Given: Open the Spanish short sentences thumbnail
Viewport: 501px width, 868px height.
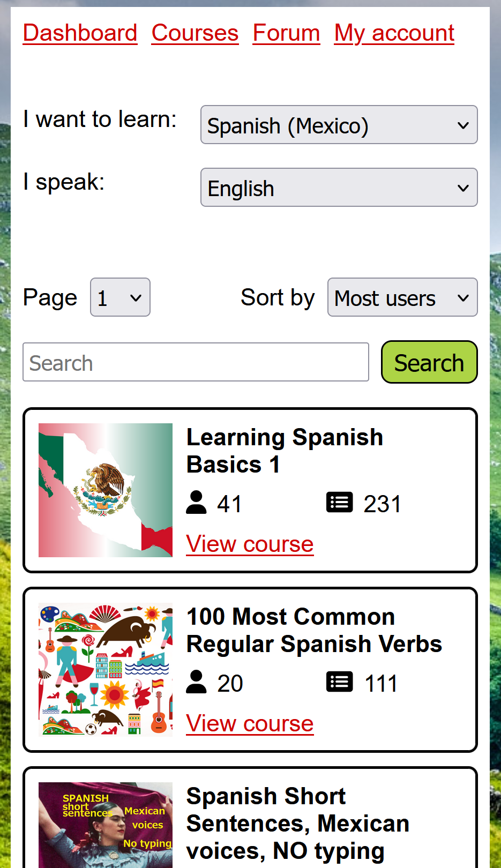Looking at the screenshot, I should tap(106, 825).
